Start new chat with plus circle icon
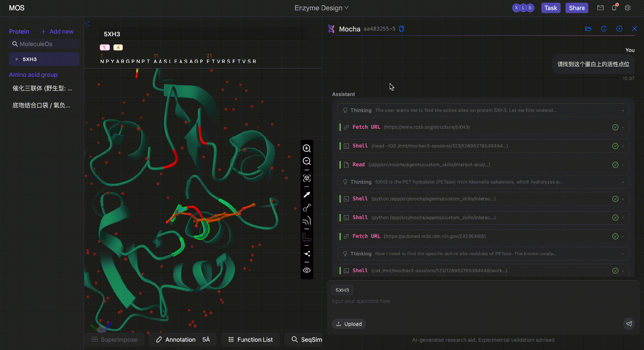644x350 pixels. [x=619, y=29]
